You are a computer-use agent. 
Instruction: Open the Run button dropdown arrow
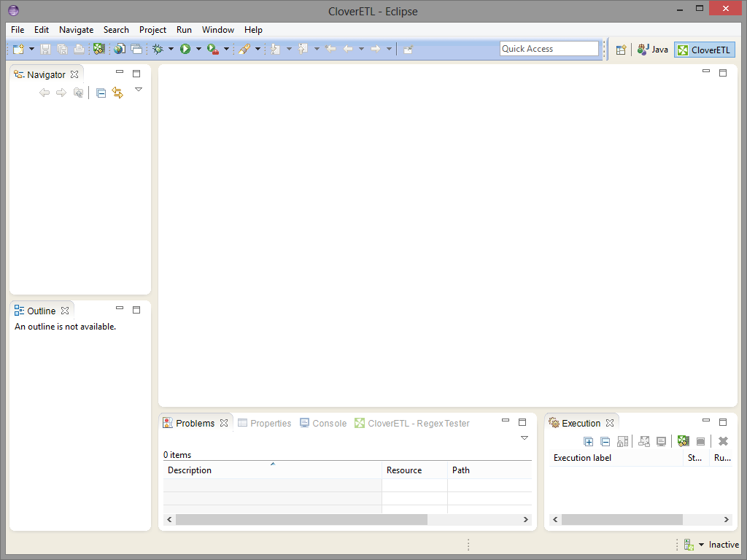point(198,49)
